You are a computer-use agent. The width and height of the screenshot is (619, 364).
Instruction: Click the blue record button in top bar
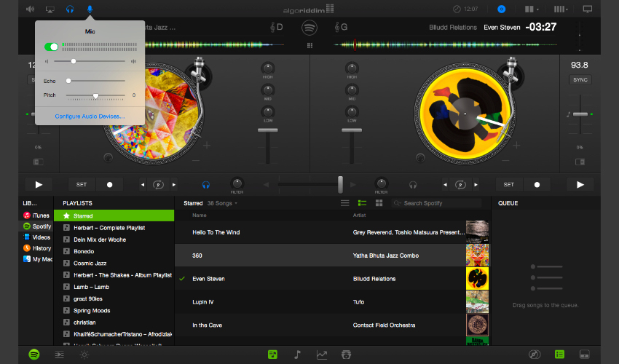tap(501, 9)
